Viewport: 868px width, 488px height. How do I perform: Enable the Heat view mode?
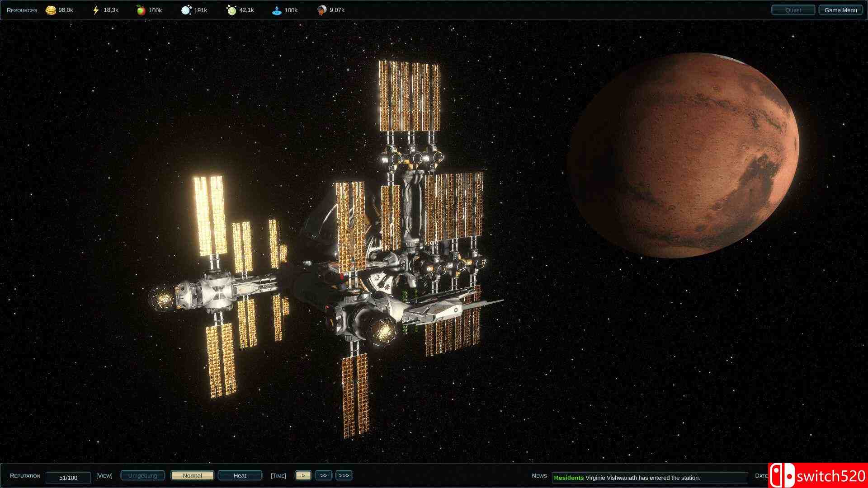[240, 475]
